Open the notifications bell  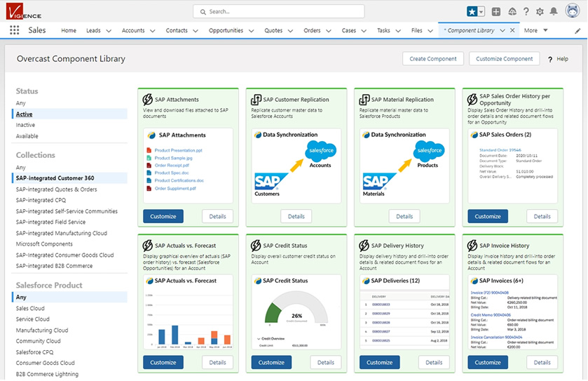(x=554, y=12)
